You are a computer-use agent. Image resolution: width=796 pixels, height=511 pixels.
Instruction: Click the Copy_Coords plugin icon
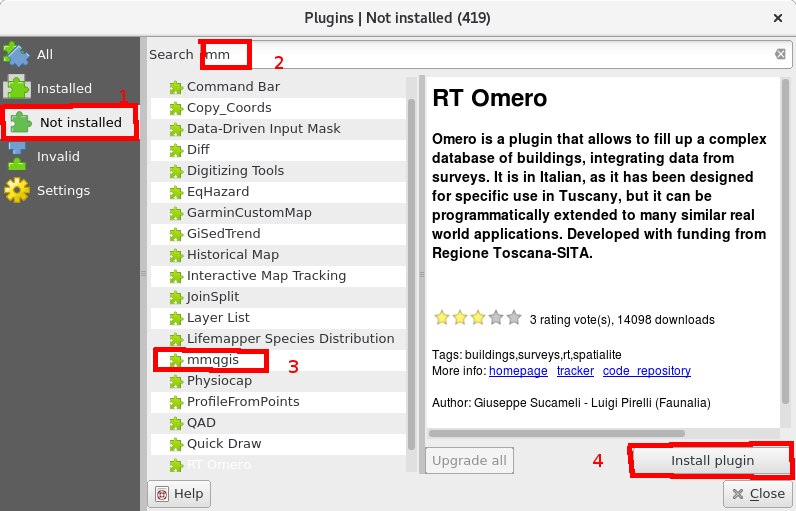pos(176,109)
